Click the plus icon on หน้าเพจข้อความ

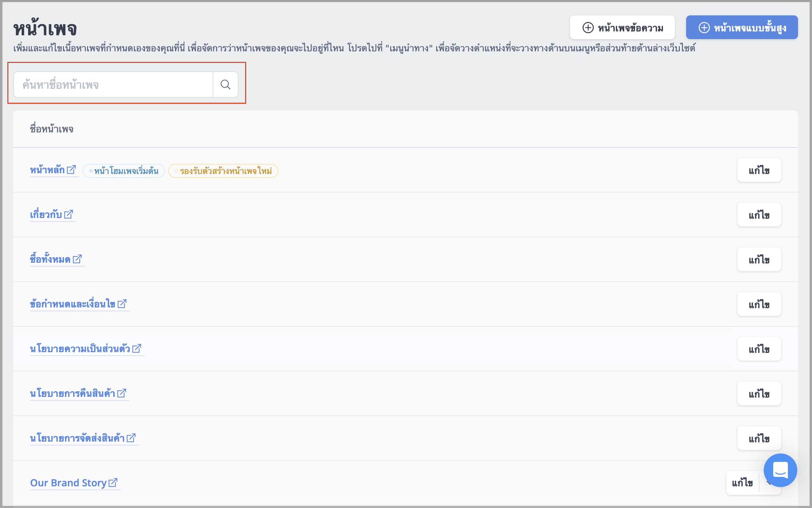(588, 28)
